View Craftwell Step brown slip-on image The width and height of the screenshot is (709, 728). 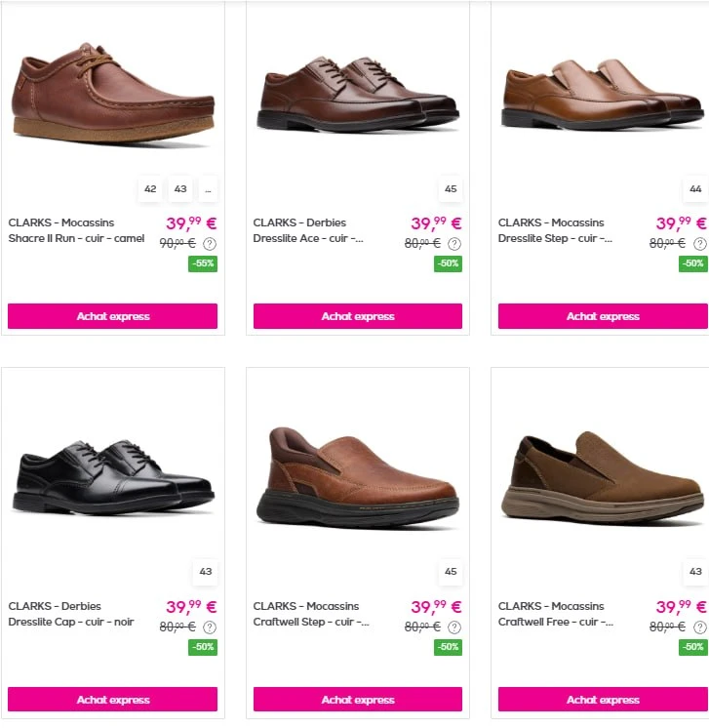tap(358, 478)
